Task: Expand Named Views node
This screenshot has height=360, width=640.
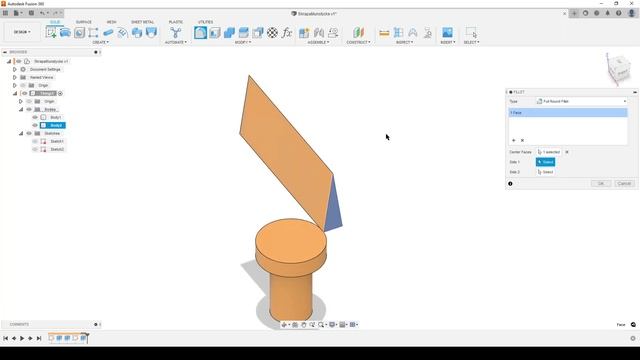Action: (15, 77)
